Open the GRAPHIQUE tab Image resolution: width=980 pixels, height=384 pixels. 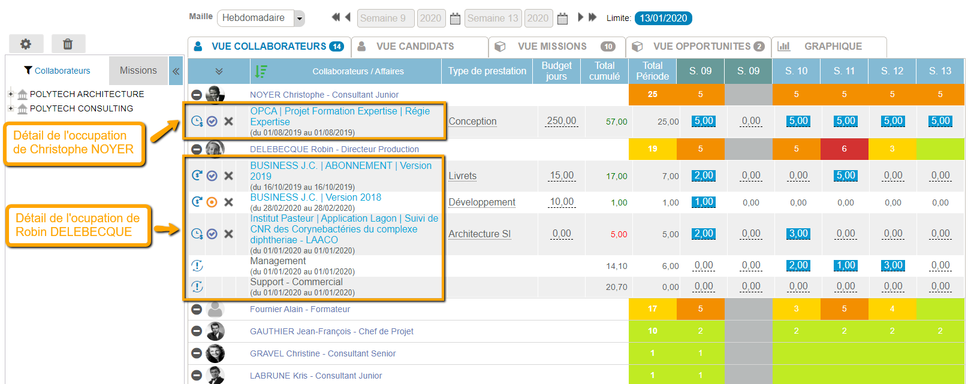833,46
